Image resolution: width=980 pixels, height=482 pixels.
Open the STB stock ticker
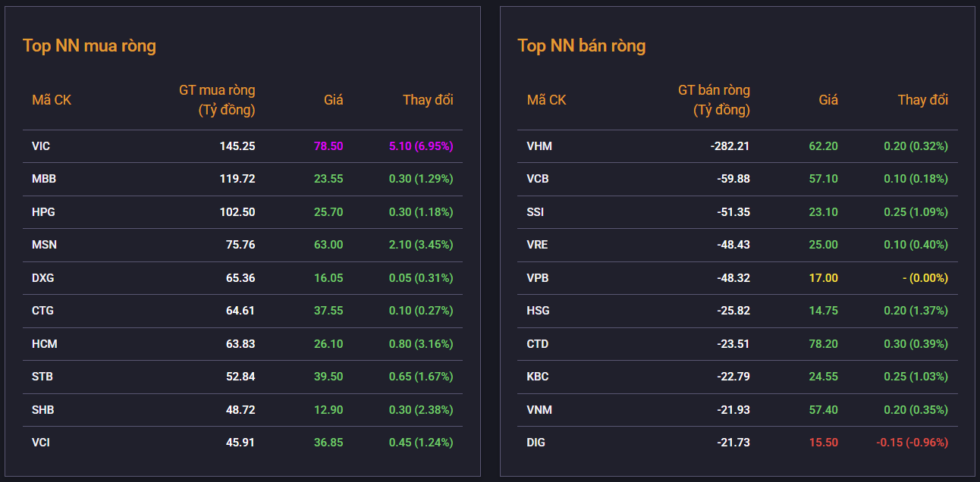point(42,377)
